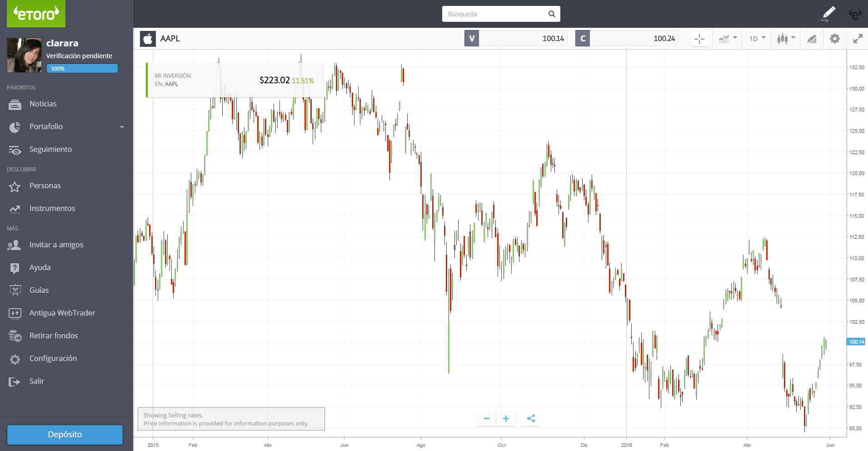Click the 100% verification progress bar
The image size is (868, 451).
pos(82,68)
